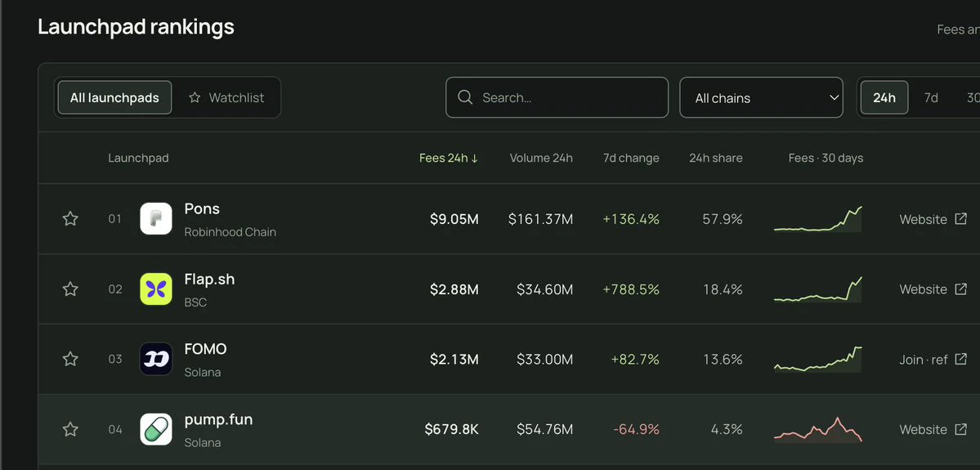Viewport: 980px width, 470px height.
Task: Click the Watchlist star icon
Action: 195,97
